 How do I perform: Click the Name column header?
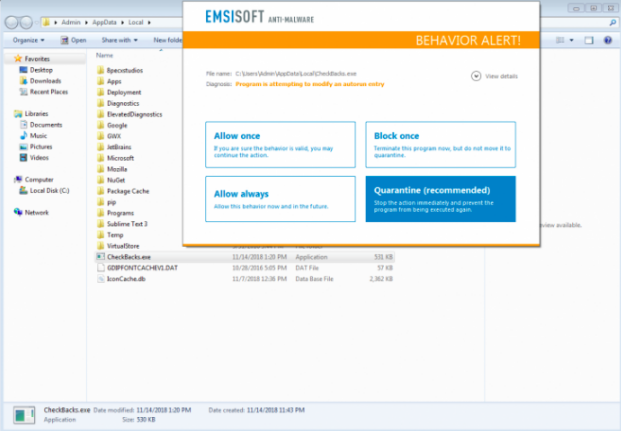pyautogui.click(x=105, y=55)
